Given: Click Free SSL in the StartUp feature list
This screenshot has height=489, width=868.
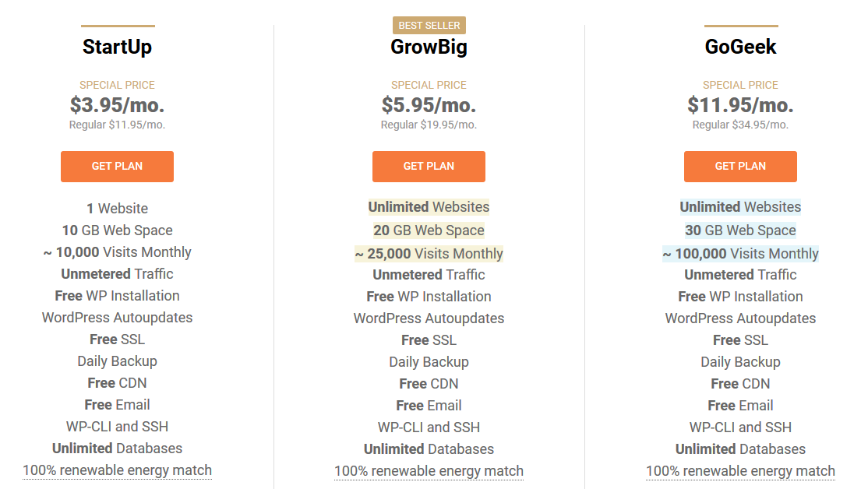Looking at the screenshot, I should point(117,339).
